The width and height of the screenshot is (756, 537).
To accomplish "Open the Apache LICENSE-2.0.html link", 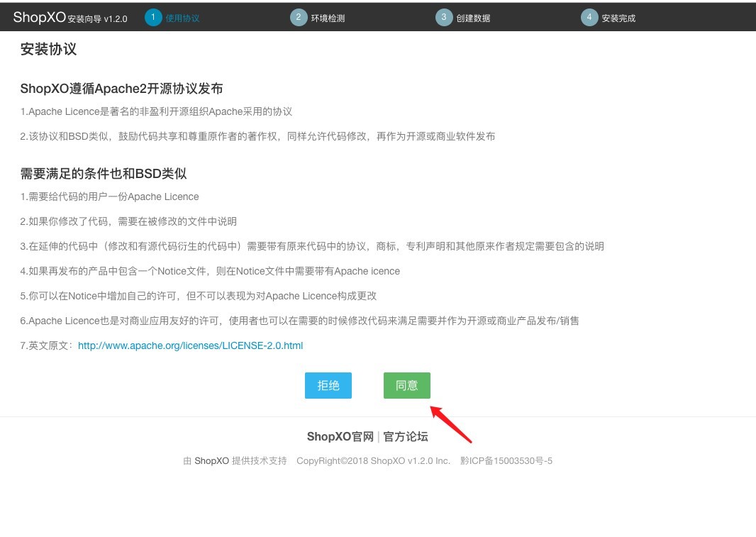I will click(x=191, y=345).
